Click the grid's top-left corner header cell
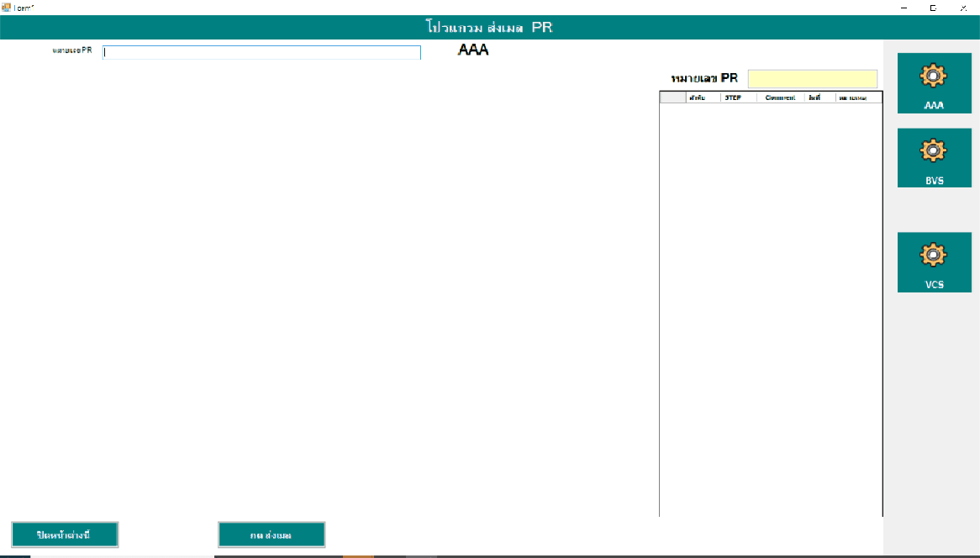This screenshot has width=980, height=558. [x=672, y=97]
